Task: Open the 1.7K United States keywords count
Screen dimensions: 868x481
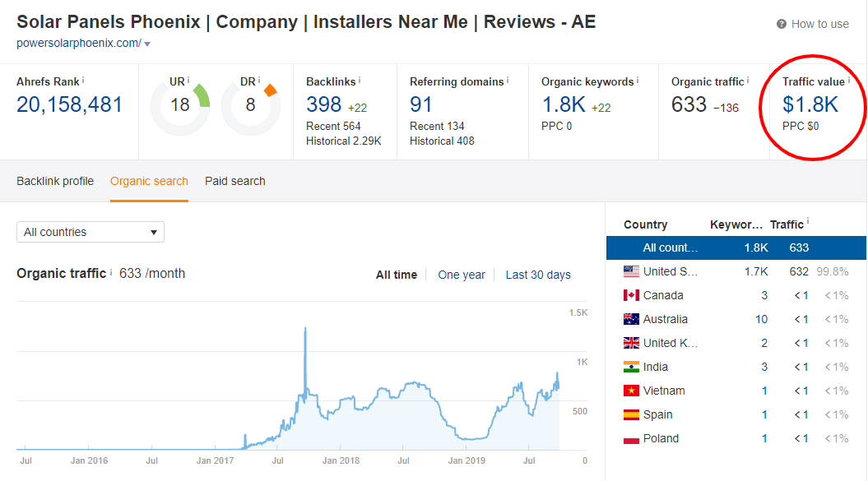Action: tap(755, 272)
